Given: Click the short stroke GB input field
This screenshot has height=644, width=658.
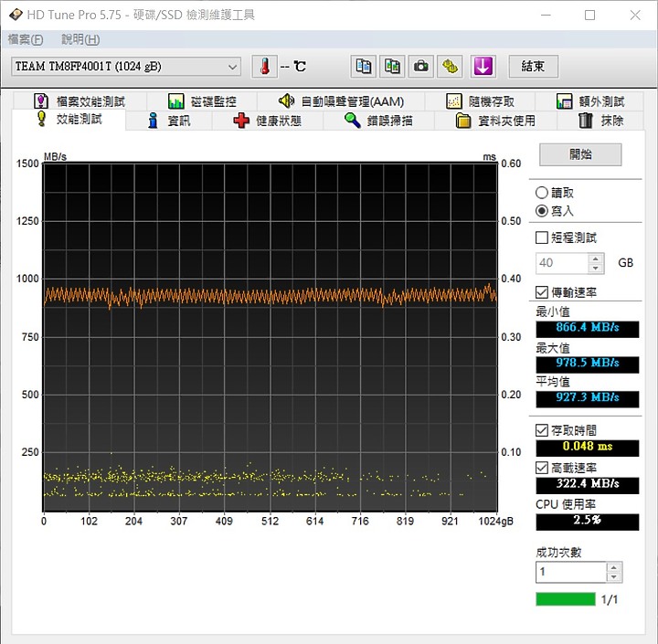Looking at the screenshot, I should click(562, 263).
